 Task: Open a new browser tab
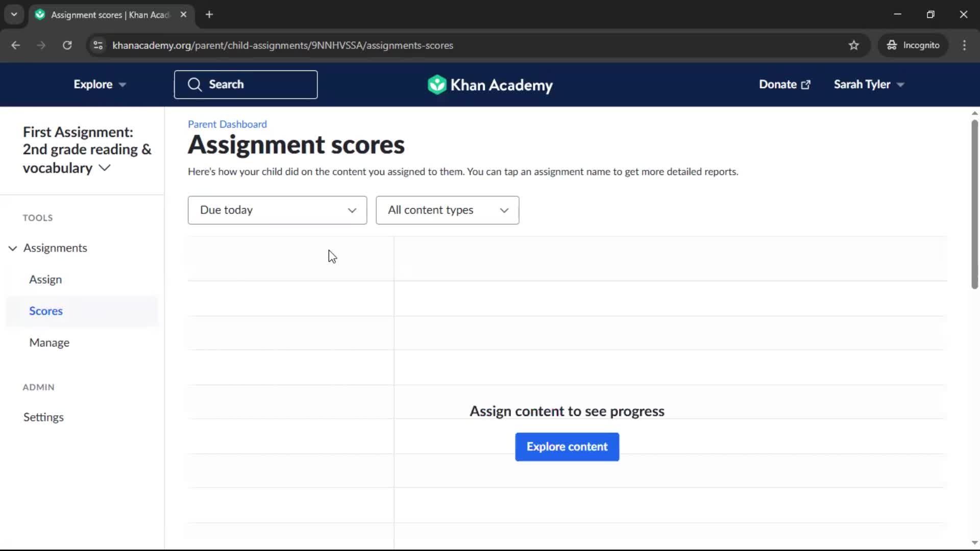209,15
